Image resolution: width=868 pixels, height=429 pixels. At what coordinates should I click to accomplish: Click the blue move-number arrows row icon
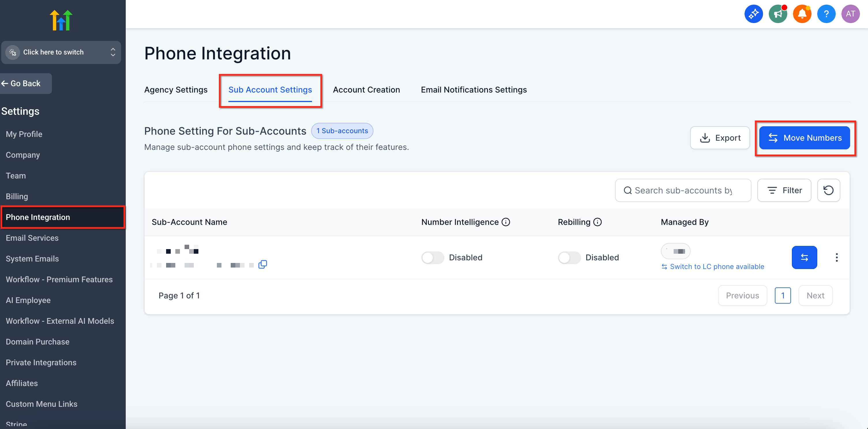[804, 257]
